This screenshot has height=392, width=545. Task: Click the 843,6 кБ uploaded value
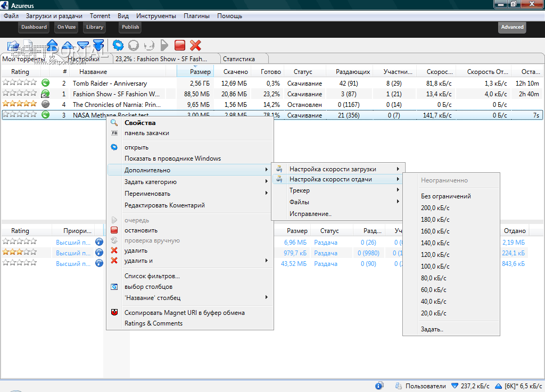tap(514, 263)
